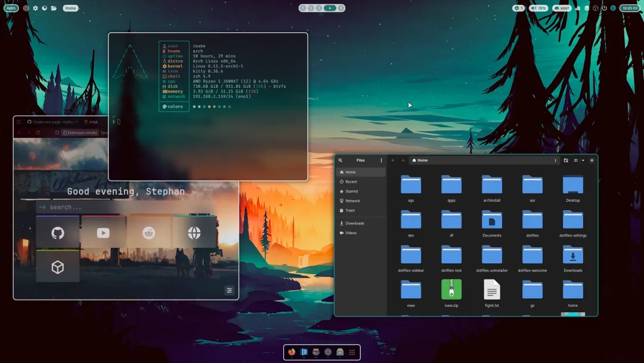Click the Apps button in top bar
Image resolution: width=644 pixels, height=363 pixels.
11,8
